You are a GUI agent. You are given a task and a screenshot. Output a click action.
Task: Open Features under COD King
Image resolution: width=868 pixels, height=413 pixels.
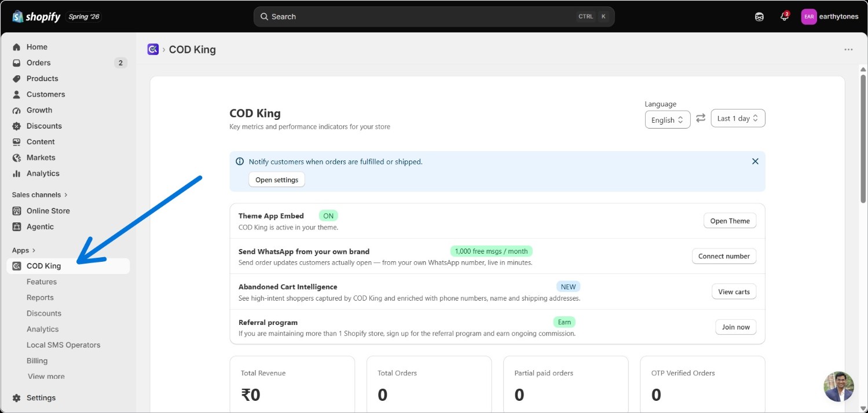coord(42,282)
